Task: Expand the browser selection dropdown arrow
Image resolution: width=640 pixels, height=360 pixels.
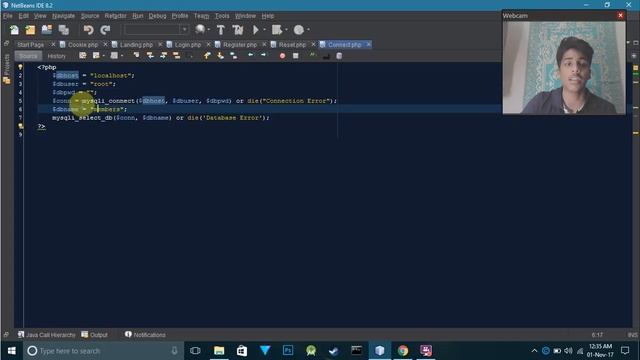Action: [209, 30]
